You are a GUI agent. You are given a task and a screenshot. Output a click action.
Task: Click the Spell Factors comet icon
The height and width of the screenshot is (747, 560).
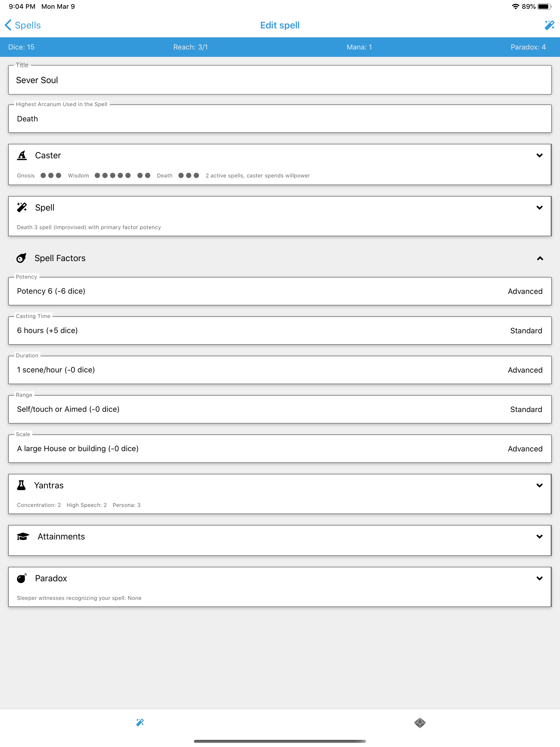21,258
